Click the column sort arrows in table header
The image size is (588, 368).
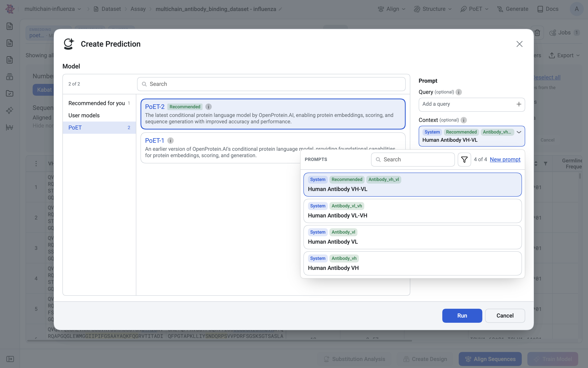pos(536,164)
